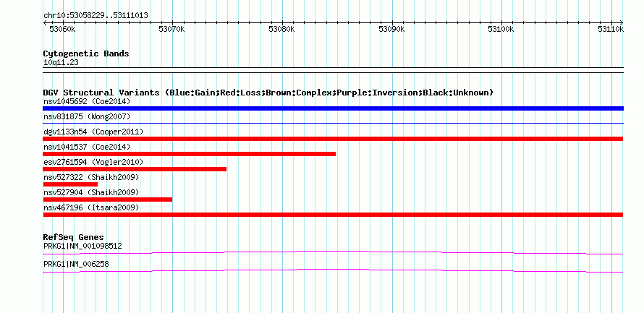This screenshot has height=313, width=644.
Task: Click the red nsv1041537 loss bar
Action: point(189,154)
